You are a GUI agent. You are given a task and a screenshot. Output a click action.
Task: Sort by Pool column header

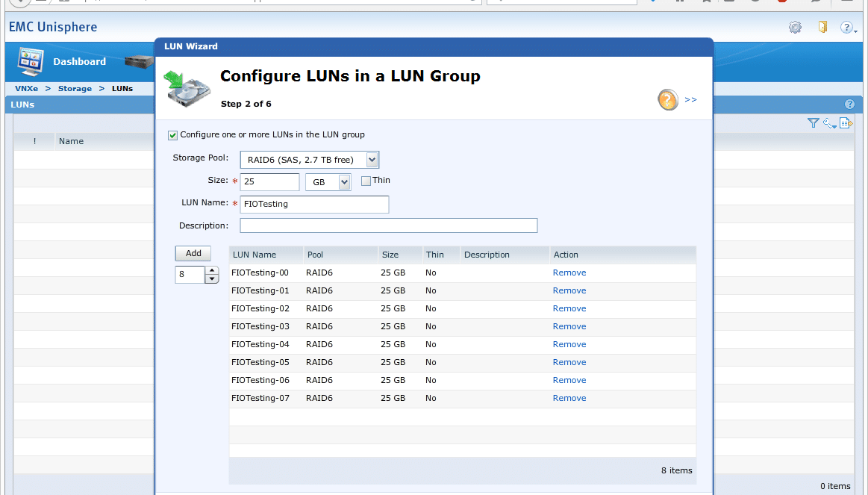pos(340,255)
